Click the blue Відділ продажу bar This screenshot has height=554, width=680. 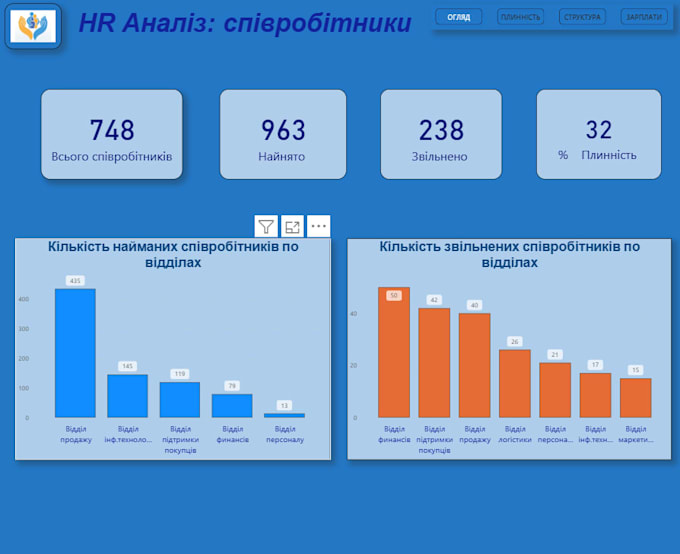point(75,353)
